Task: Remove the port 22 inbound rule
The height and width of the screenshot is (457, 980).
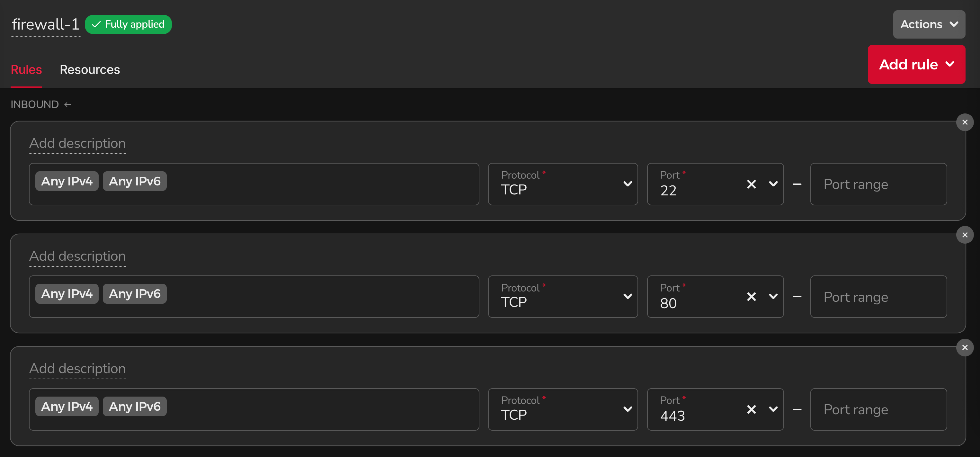Action: pos(964,122)
